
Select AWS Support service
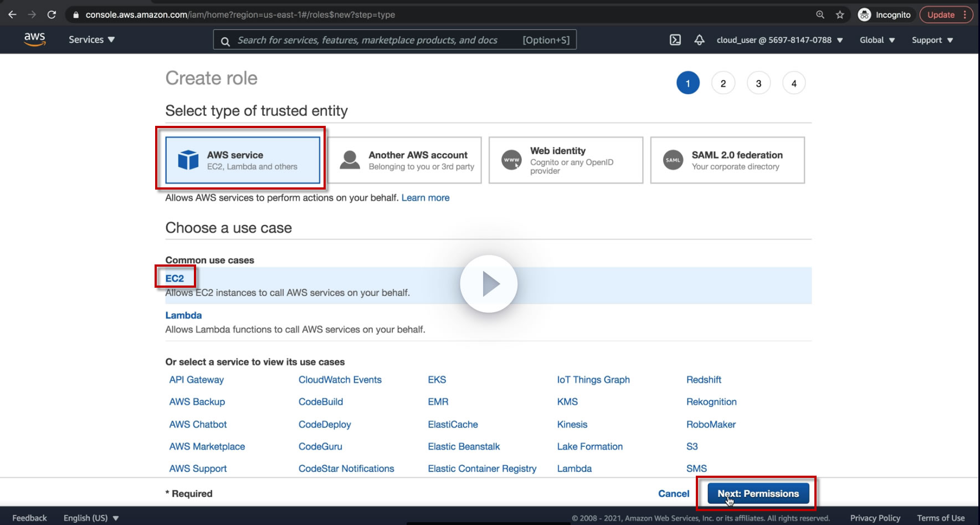tap(198, 468)
